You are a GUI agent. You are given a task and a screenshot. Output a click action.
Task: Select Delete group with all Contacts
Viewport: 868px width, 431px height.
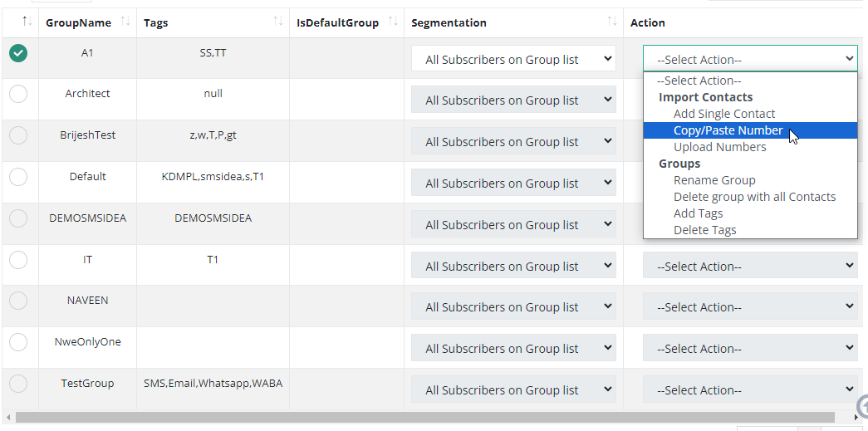[754, 197]
